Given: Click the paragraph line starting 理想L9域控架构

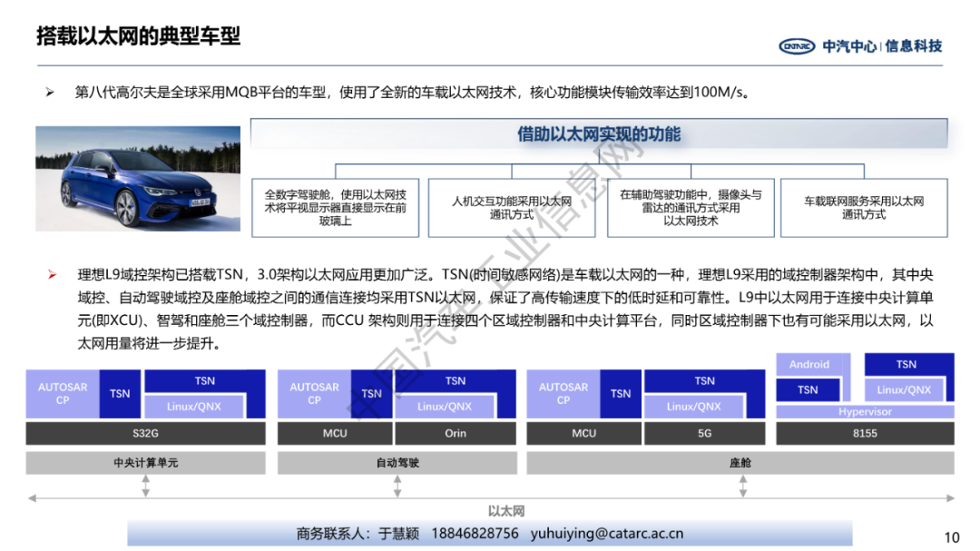Looking at the screenshot, I should pyautogui.click(x=505, y=274).
